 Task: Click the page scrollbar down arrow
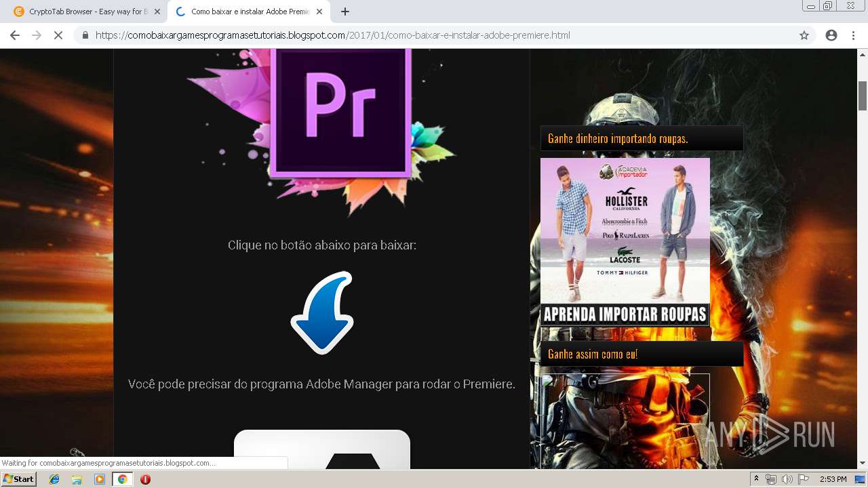(863, 463)
